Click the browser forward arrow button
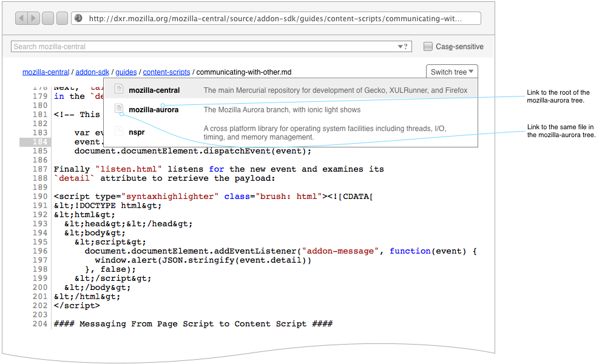Viewport: 602px width, 364px height. pos(34,18)
